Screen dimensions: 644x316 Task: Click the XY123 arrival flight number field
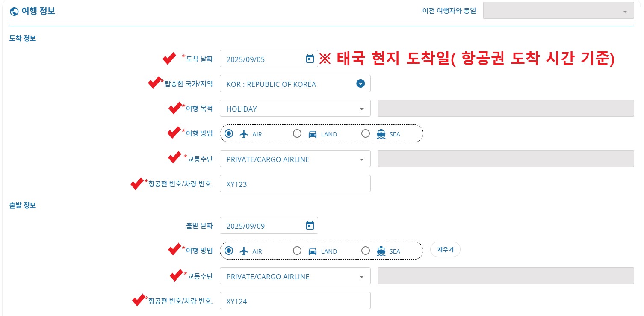[x=295, y=183]
